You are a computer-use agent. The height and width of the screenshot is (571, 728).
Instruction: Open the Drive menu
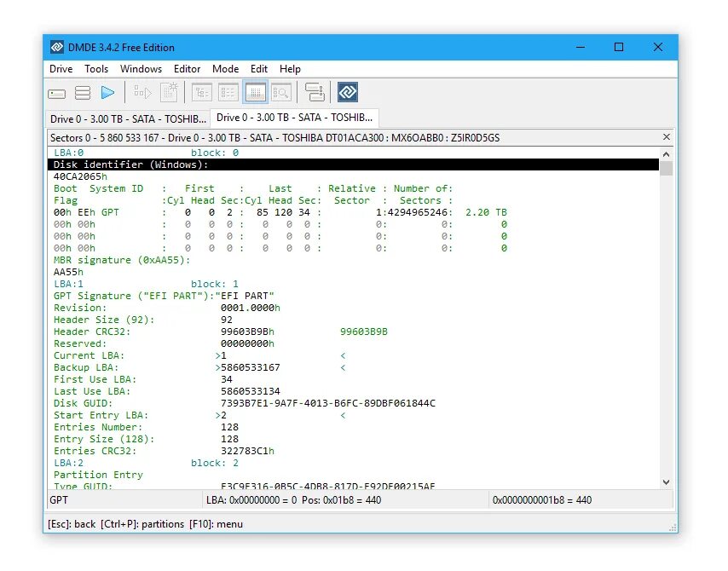click(x=61, y=69)
